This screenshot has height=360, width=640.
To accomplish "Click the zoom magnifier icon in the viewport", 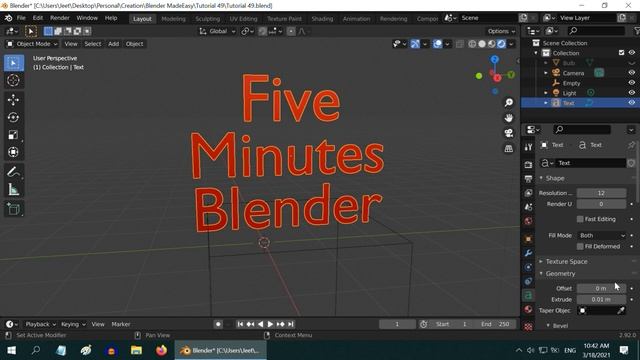I will click(x=509, y=102).
